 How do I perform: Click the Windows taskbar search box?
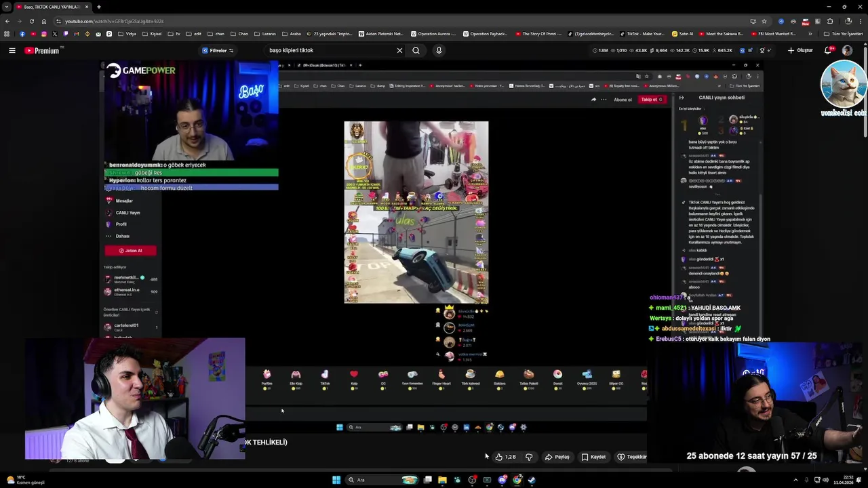coord(383,480)
